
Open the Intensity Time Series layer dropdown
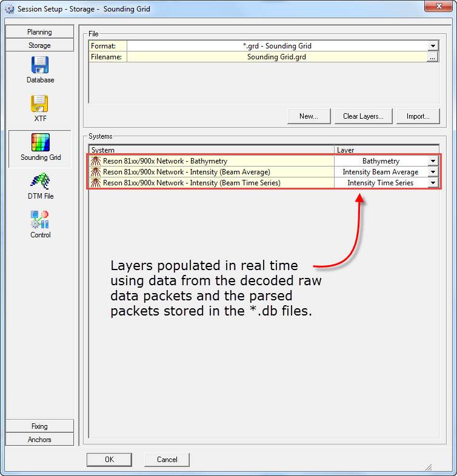[x=433, y=183]
